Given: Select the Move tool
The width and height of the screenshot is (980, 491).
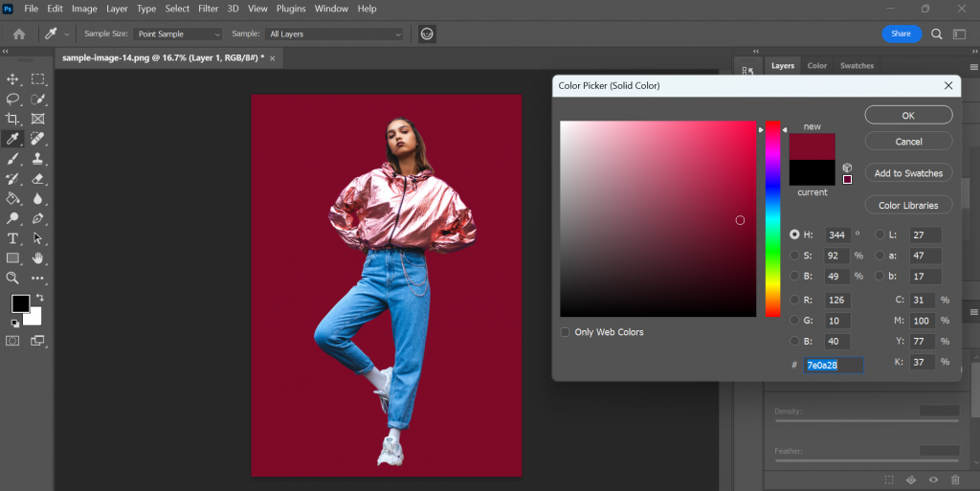Looking at the screenshot, I should point(13,79).
